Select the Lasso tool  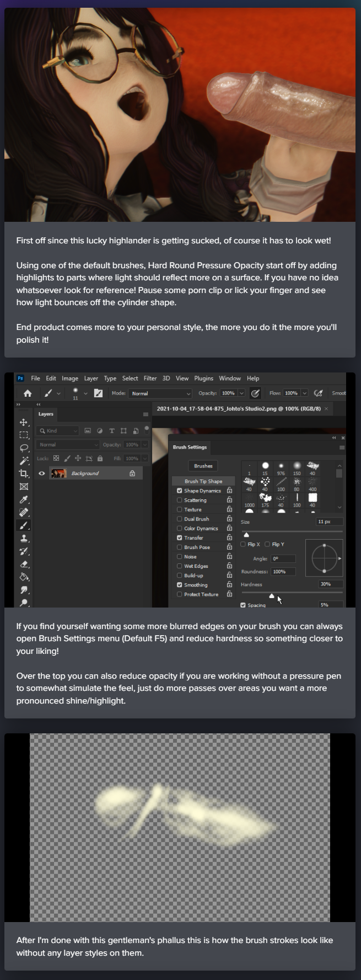[23, 448]
